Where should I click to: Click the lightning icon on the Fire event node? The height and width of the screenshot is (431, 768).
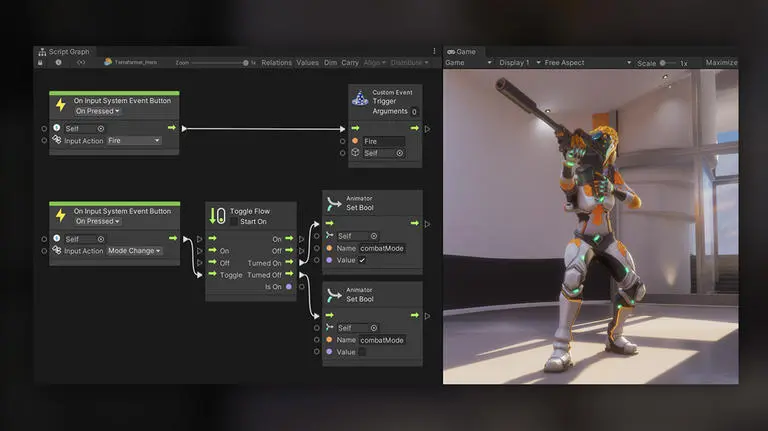(61, 105)
